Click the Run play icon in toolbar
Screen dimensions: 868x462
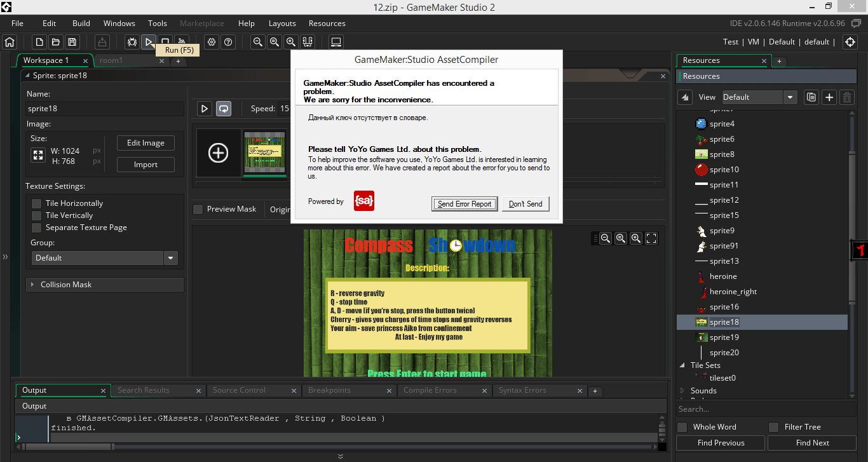coord(149,42)
